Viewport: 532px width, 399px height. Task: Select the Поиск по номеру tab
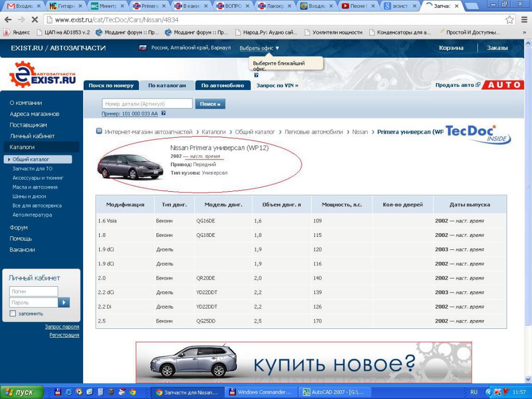pyautogui.click(x=111, y=86)
